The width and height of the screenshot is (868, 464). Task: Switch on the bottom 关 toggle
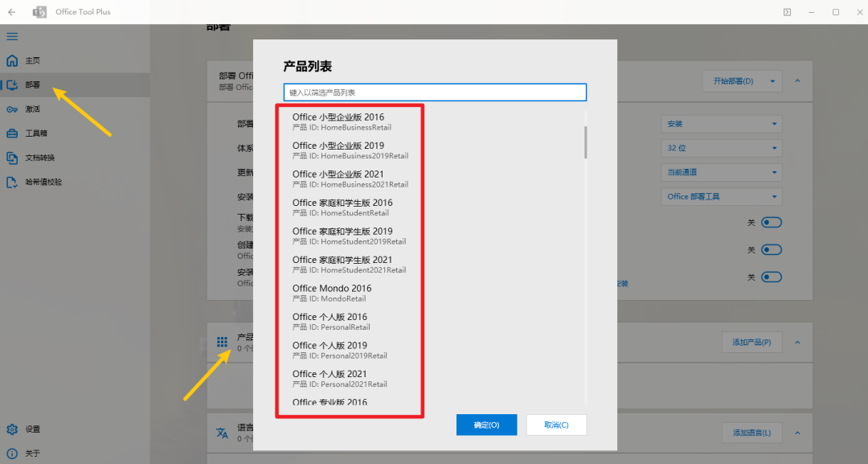771,277
